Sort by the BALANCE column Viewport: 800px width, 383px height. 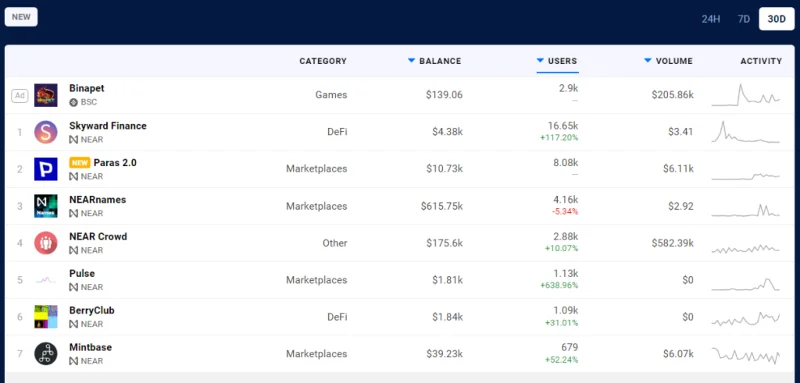click(435, 61)
